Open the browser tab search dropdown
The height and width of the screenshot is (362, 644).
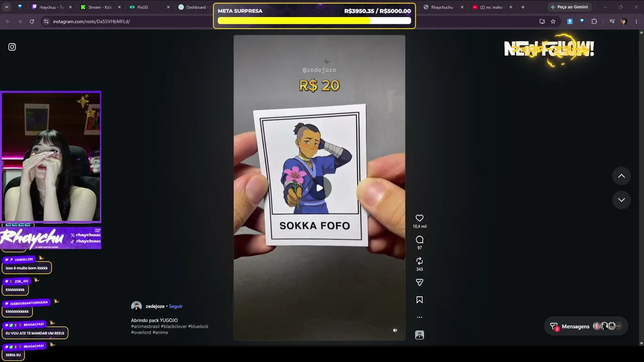coord(6,7)
